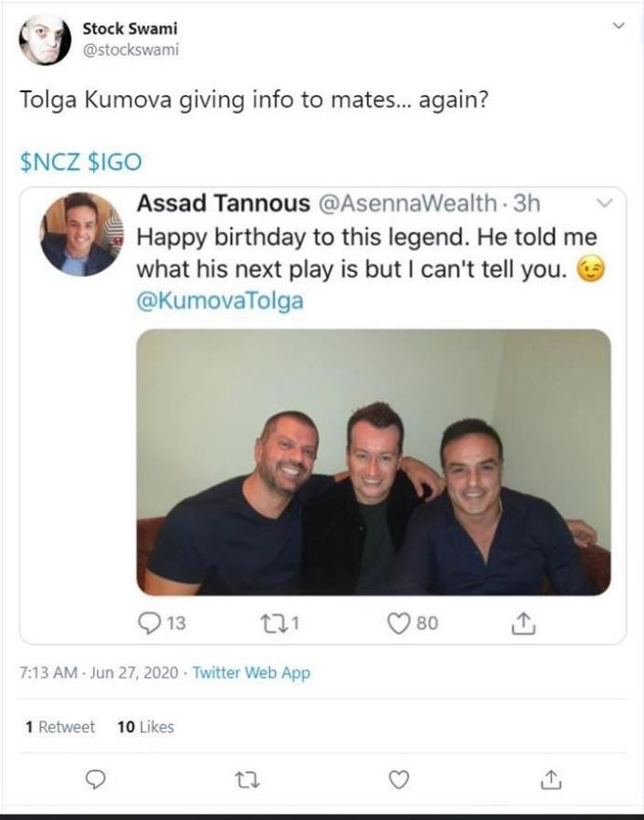Open the $NCZ cashtag link
644x820 pixels.
tap(50, 161)
